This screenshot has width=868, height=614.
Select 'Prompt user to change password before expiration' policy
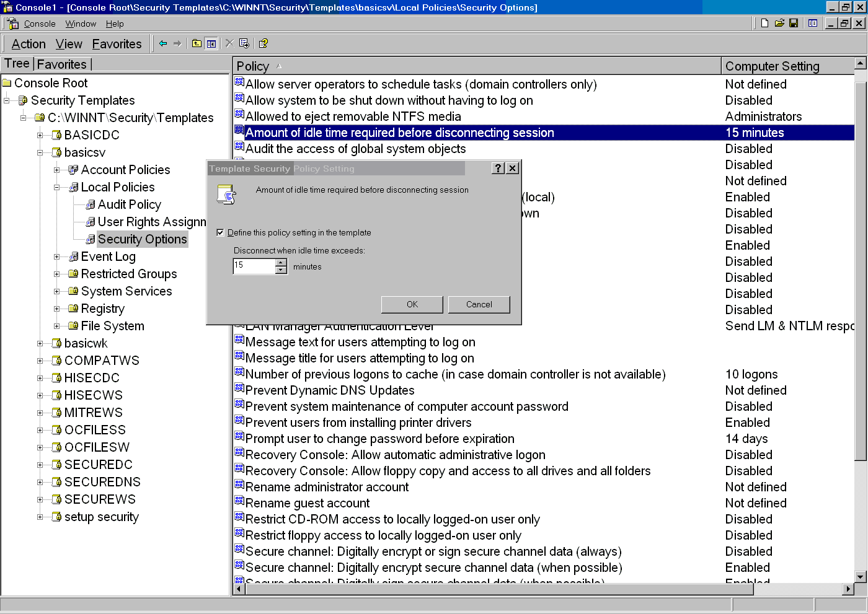tap(380, 439)
